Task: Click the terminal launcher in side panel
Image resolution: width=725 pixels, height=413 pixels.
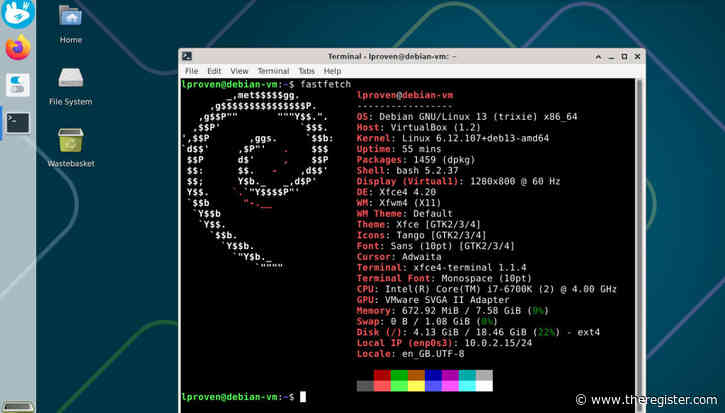Action: [x=18, y=123]
